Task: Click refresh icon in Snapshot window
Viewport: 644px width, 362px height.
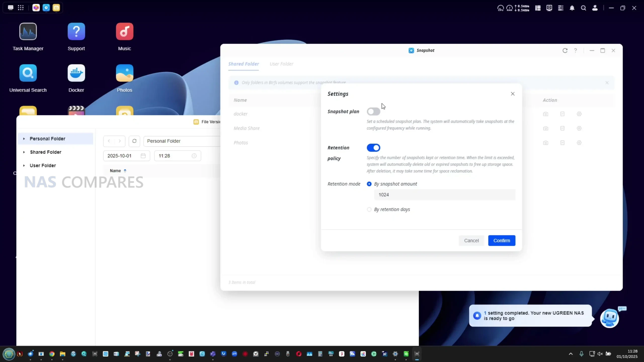Action: coord(565,51)
